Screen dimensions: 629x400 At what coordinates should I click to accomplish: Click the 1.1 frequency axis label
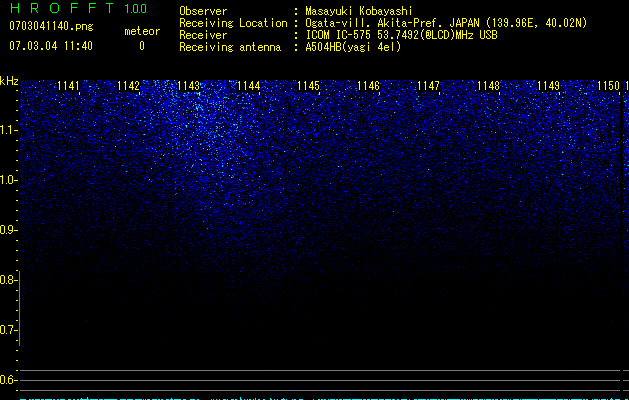(x=8, y=130)
